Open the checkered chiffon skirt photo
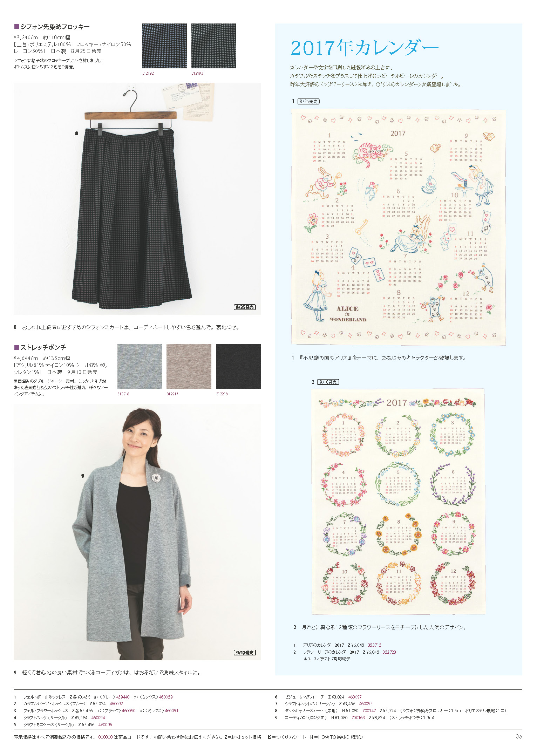 (x=137, y=199)
